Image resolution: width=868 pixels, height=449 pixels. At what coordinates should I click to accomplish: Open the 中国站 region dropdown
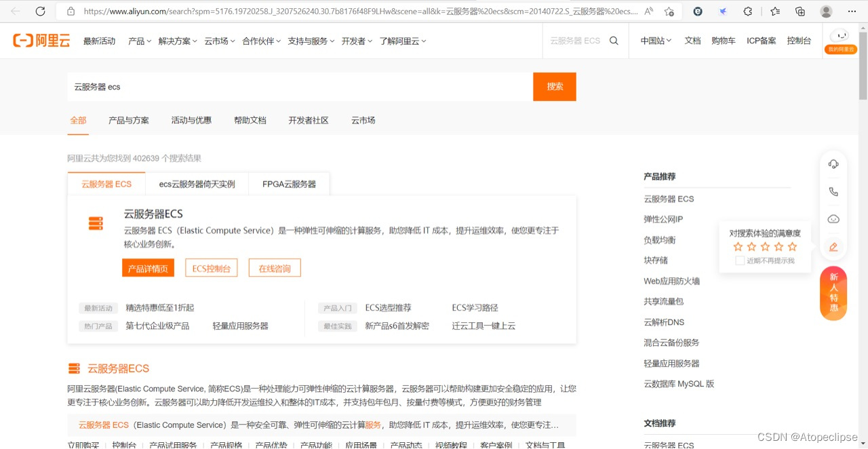(656, 41)
